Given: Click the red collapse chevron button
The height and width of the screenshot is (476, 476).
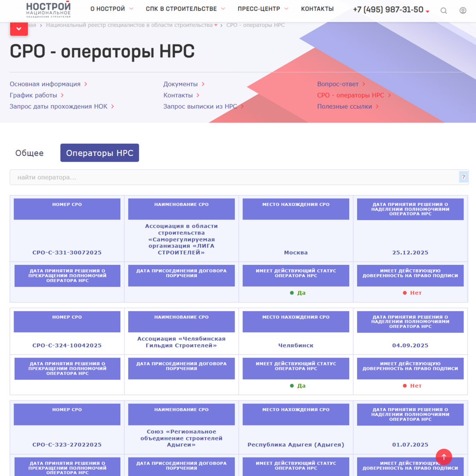Looking at the screenshot, I should pos(19,29).
